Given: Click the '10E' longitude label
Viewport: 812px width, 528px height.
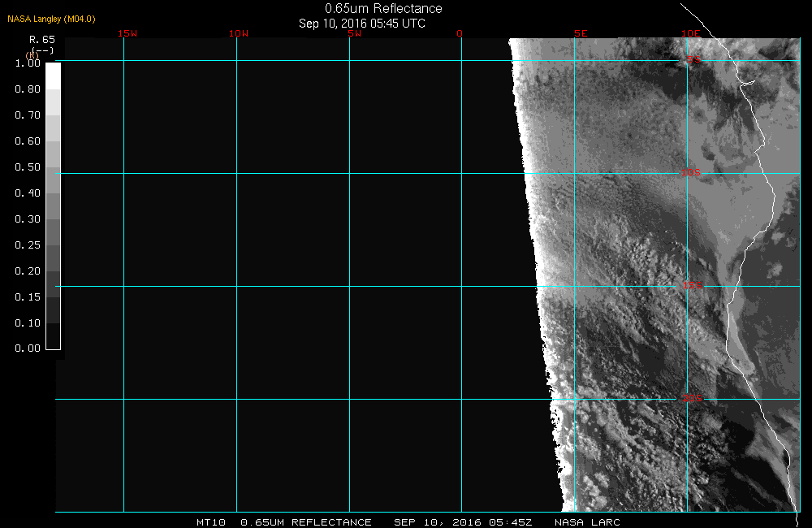Looking at the screenshot, I should point(691,33).
